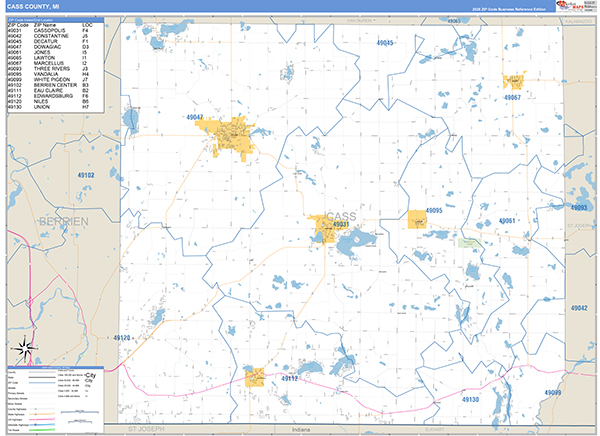Click the 49047 ZIP label on the map

pos(195,117)
